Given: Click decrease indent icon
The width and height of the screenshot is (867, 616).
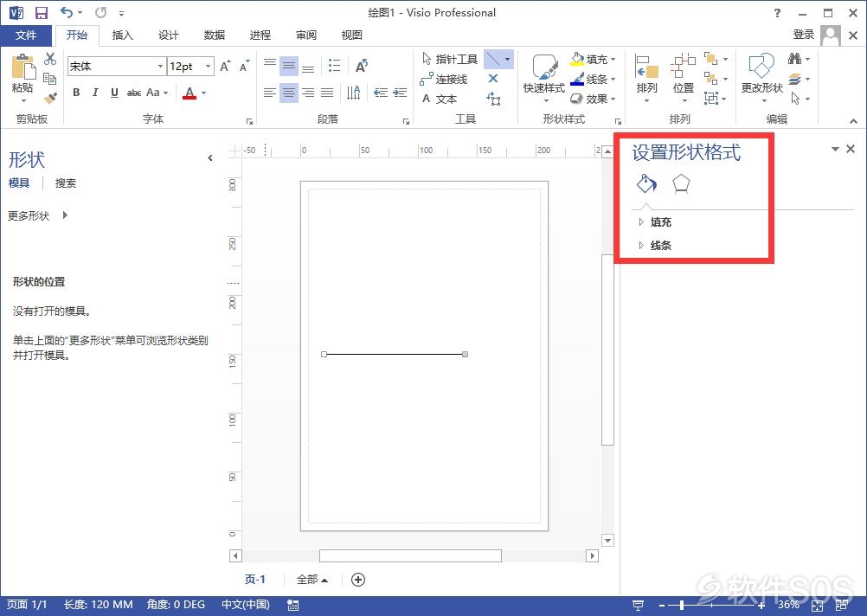Looking at the screenshot, I should click(x=381, y=93).
